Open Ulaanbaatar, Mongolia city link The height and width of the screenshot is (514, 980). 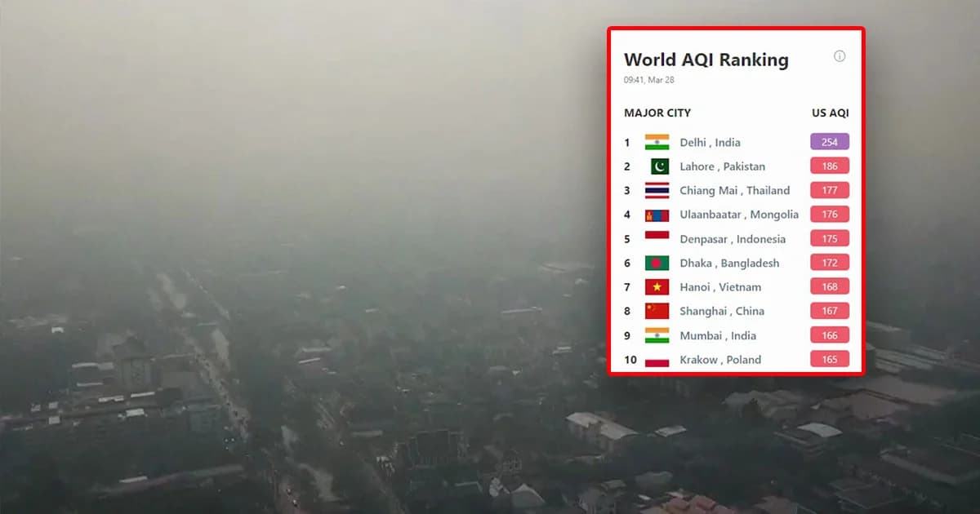739,215
